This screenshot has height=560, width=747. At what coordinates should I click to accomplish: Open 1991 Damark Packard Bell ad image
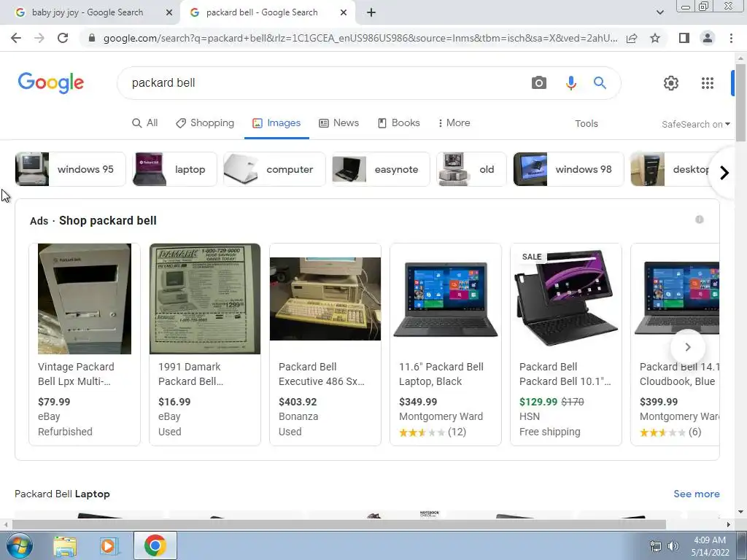[205, 298]
